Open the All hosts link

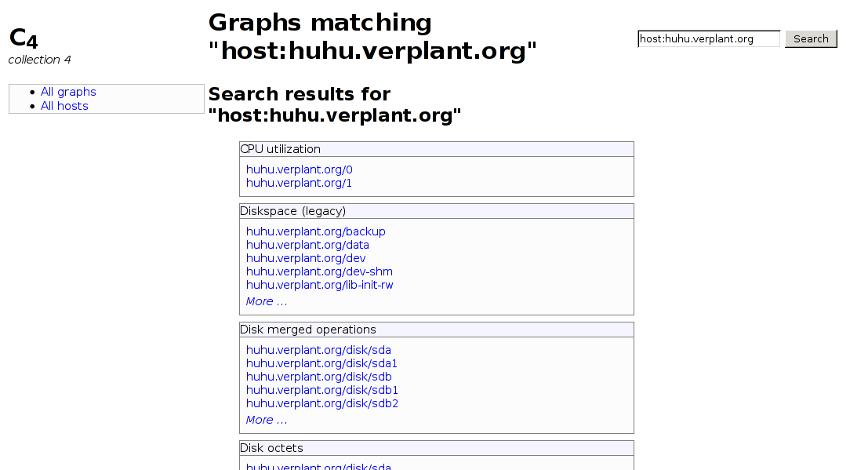tap(64, 106)
